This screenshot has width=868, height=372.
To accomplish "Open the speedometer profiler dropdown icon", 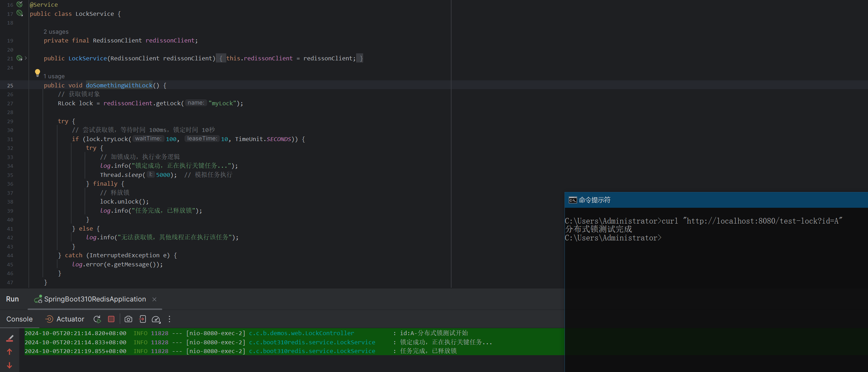I will coord(156,319).
